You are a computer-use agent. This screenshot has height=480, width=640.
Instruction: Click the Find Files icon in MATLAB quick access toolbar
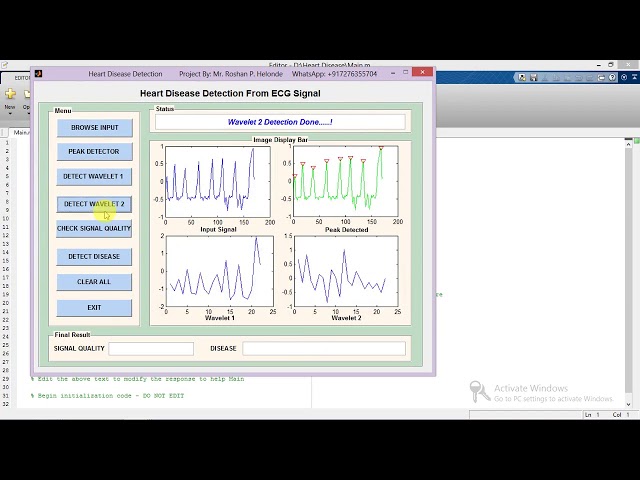tap(522, 78)
